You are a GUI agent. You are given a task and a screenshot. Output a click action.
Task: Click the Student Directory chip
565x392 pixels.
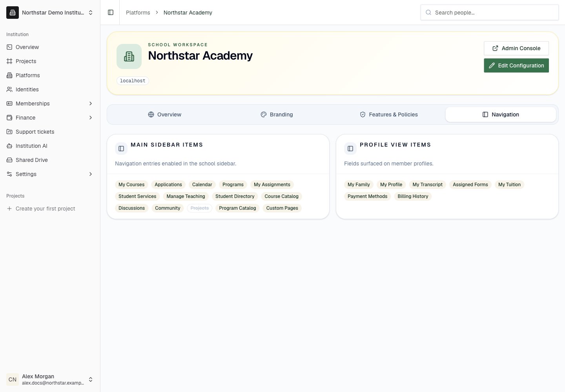235,196
